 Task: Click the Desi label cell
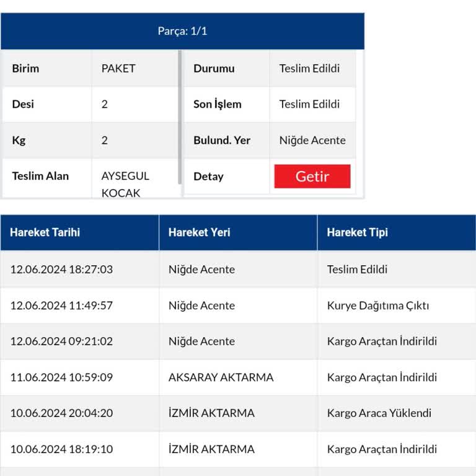click(x=46, y=104)
